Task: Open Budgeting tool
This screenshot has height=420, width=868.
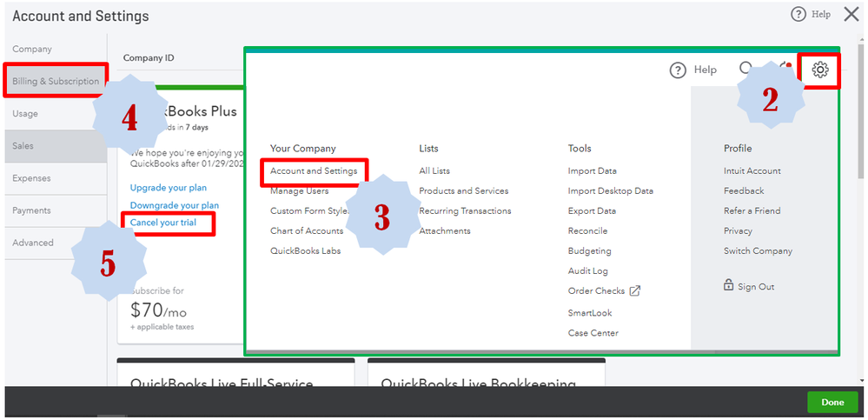Action: tap(590, 251)
